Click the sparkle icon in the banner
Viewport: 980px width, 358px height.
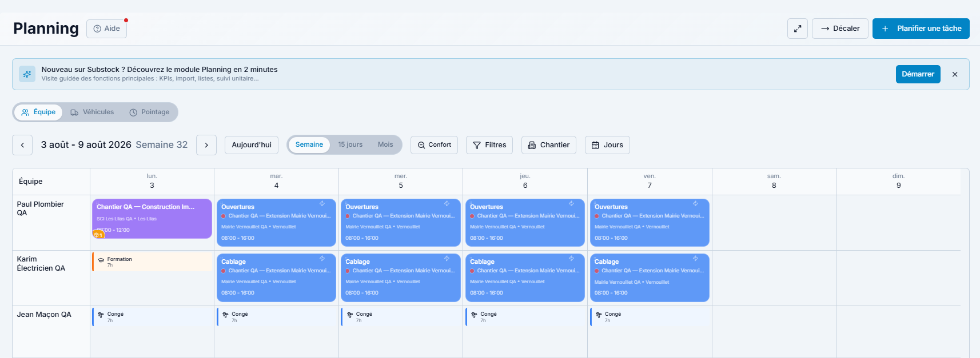tap(27, 74)
